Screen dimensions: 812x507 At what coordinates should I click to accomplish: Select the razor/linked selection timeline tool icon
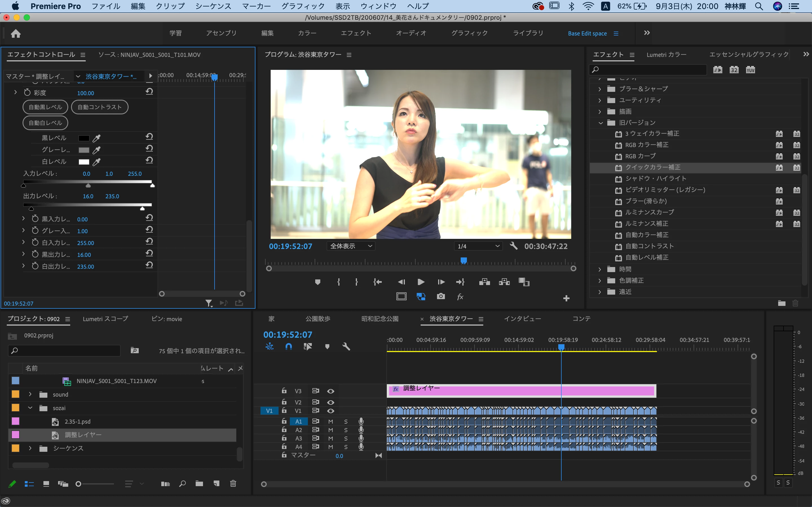(x=308, y=346)
